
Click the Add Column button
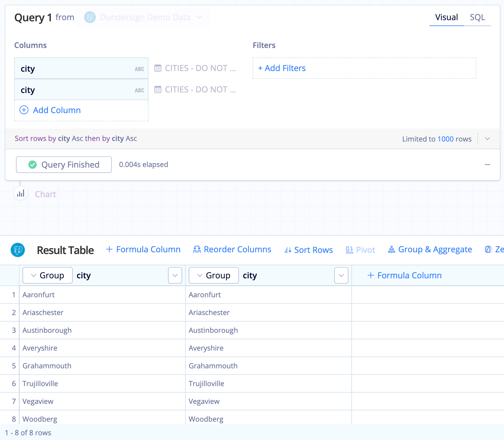81,110
